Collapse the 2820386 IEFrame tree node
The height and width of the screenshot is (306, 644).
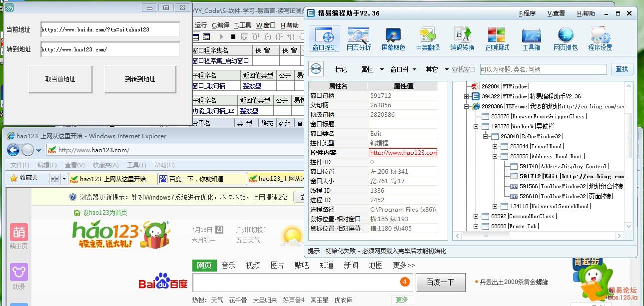pos(466,106)
